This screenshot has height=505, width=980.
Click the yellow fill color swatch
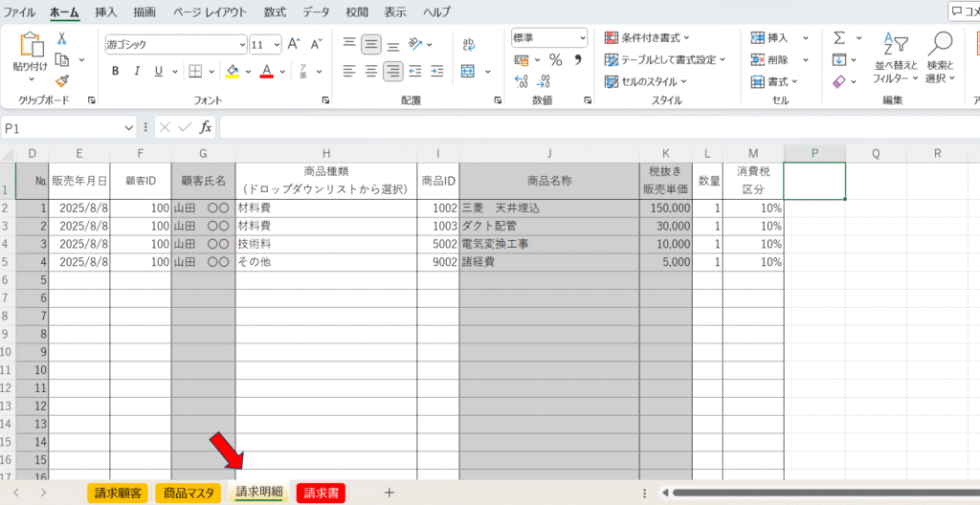232,71
